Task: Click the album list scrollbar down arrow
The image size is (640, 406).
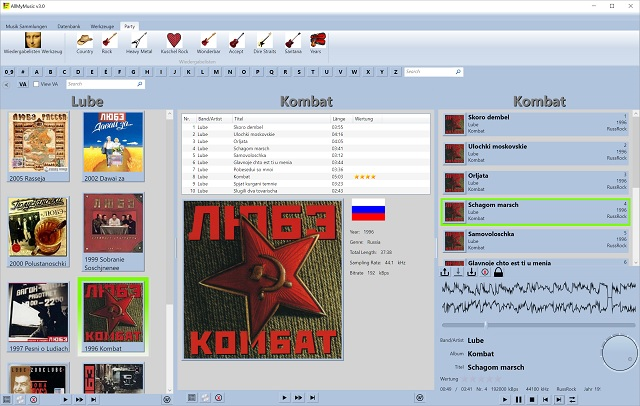Action: click(x=170, y=390)
